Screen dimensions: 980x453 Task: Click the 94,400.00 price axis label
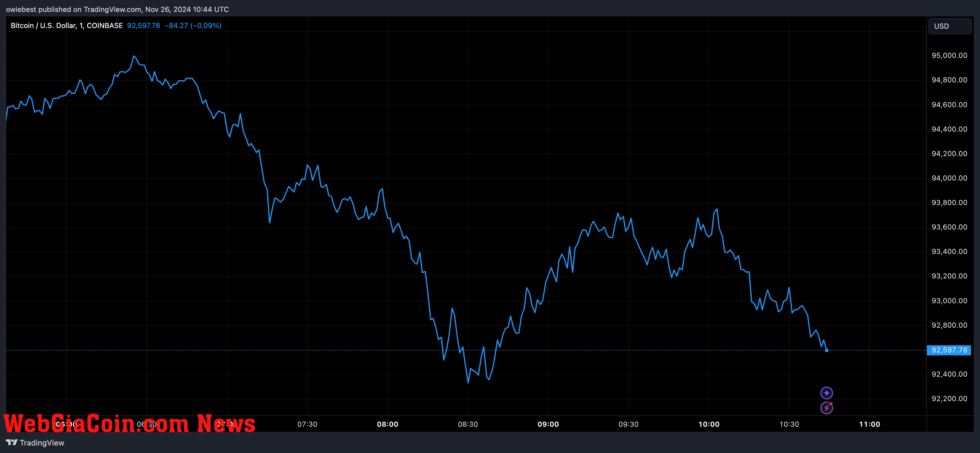(x=949, y=129)
